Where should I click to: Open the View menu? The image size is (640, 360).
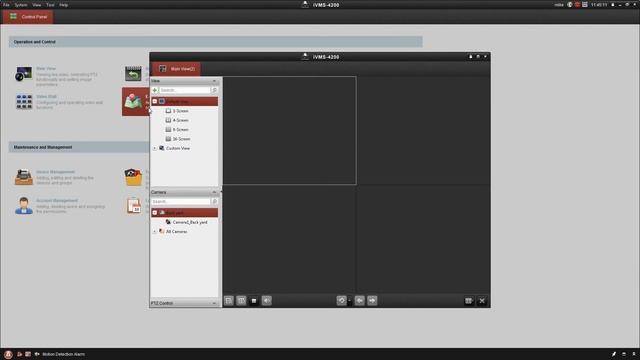37,5
